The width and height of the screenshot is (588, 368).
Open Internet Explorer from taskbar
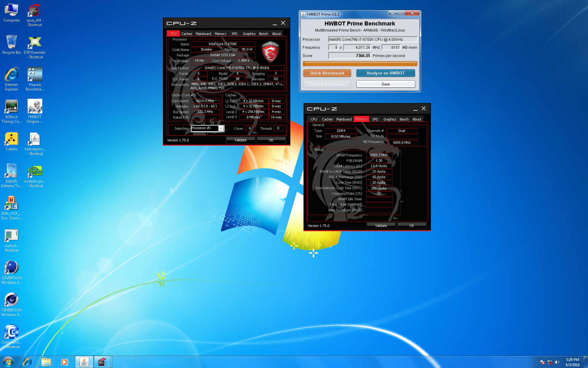[x=27, y=362]
